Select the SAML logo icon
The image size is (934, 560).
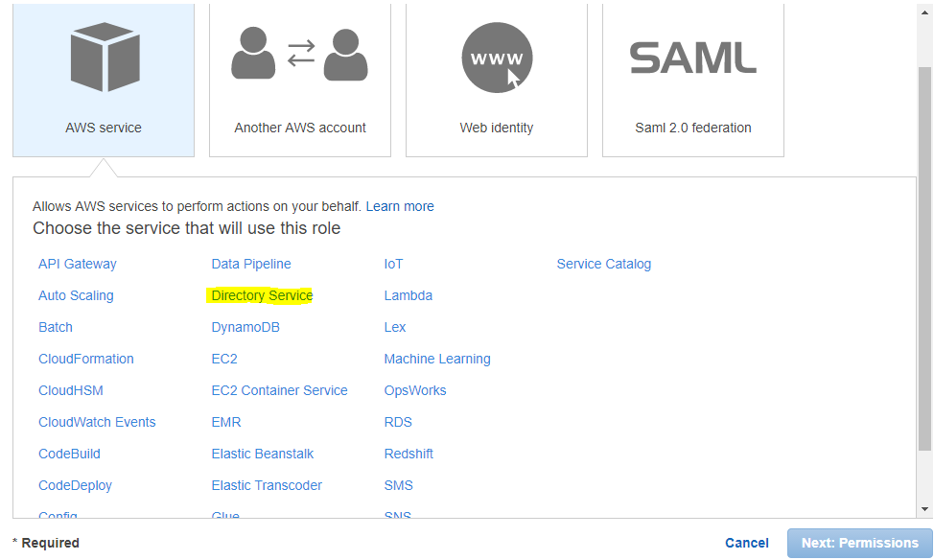pos(692,58)
